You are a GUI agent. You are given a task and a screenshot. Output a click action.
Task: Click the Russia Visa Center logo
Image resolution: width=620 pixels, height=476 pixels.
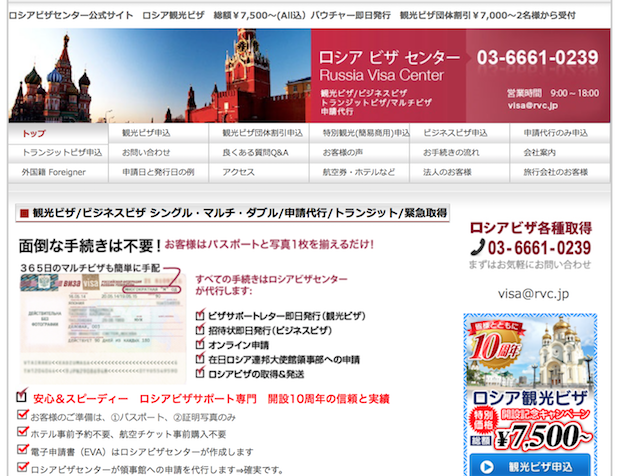390,66
